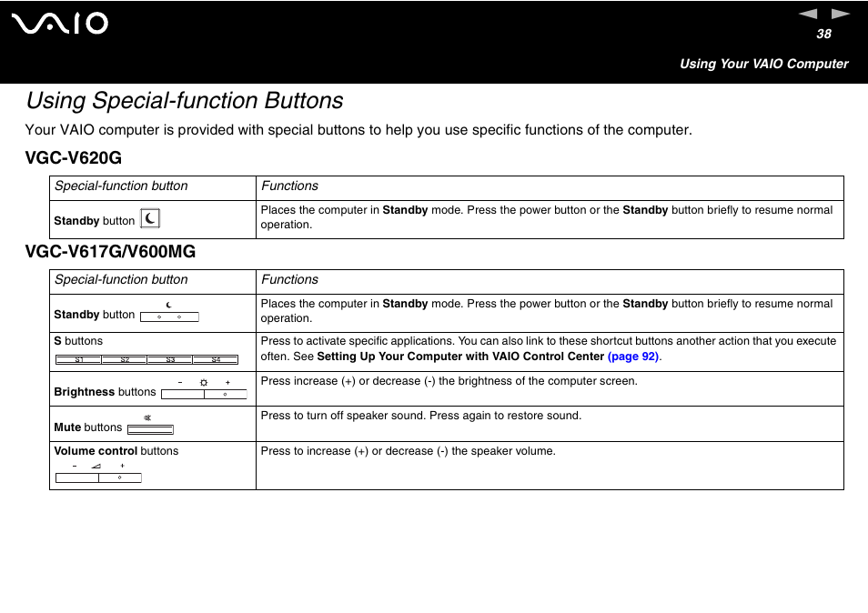Click the 'Using Special-function Buttons' title

click(x=185, y=101)
